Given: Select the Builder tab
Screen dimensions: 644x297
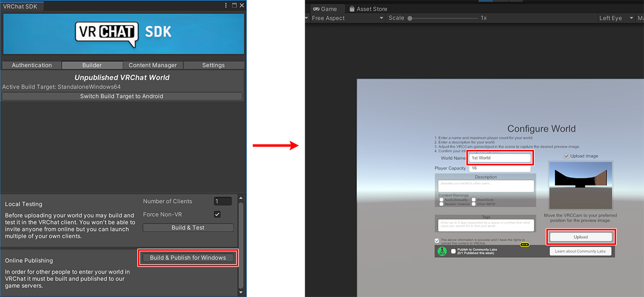Looking at the screenshot, I should pyautogui.click(x=92, y=65).
